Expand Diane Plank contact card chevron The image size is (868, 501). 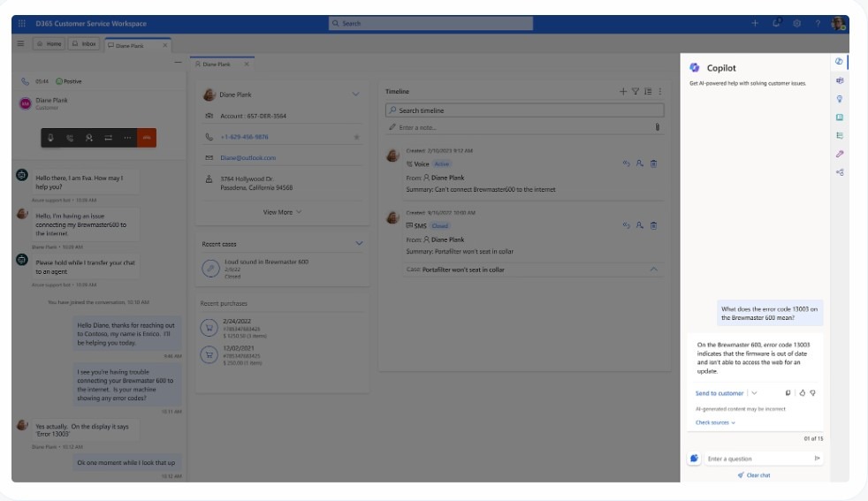click(x=355, y=95)
